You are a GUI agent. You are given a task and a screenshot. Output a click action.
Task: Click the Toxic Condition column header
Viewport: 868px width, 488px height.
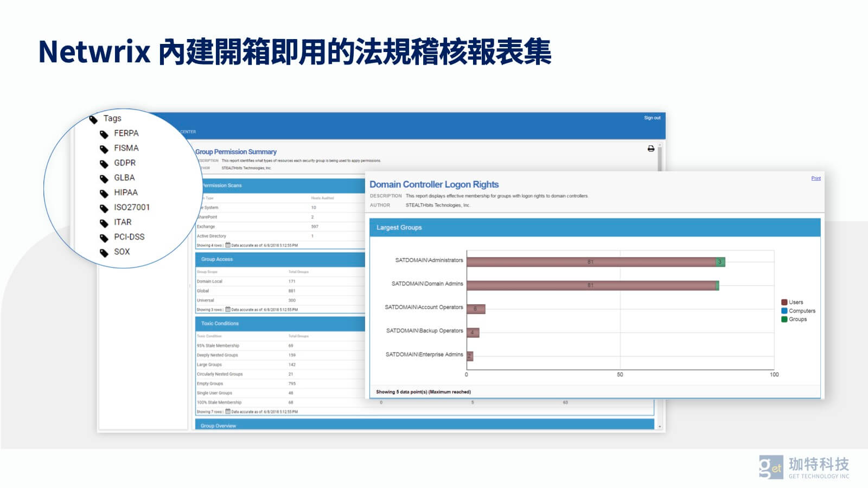pyautogui.click(x=209, y=336)
